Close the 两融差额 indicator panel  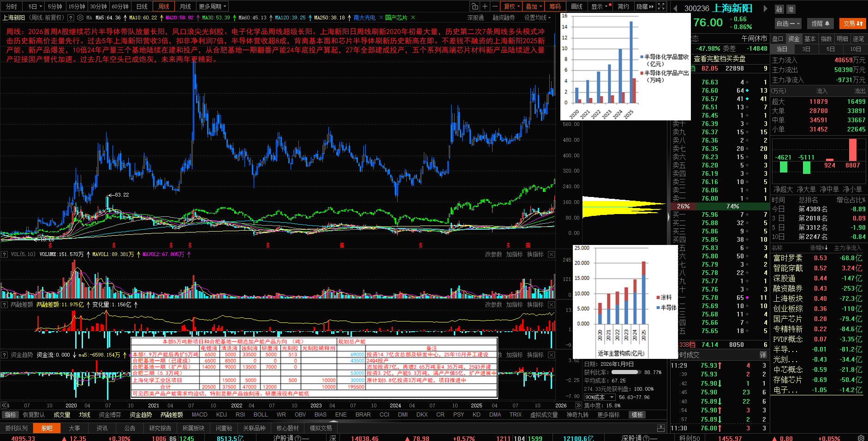pos(551,304)
